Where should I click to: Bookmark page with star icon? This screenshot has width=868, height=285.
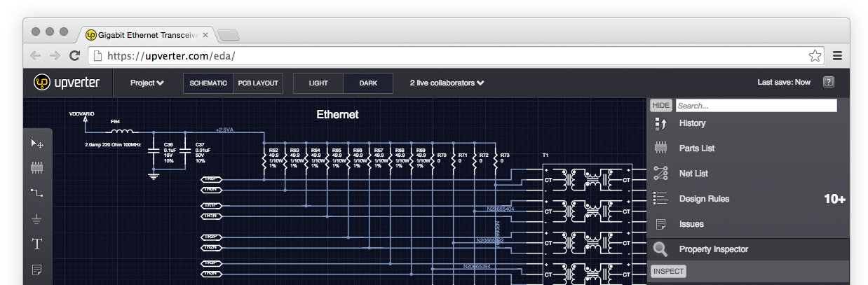(815, 56)
